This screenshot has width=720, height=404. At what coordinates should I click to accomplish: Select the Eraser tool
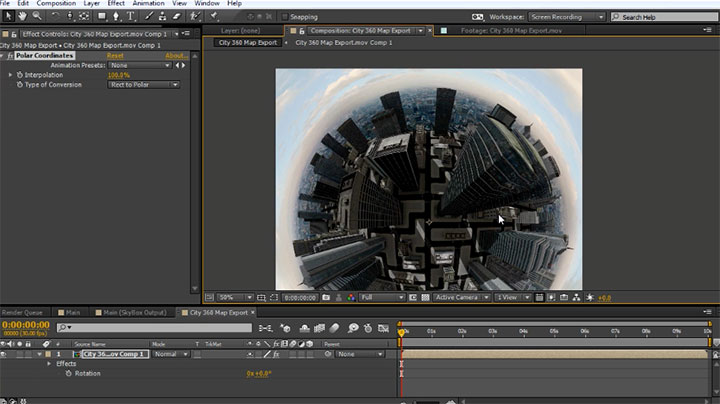(177, 17)
